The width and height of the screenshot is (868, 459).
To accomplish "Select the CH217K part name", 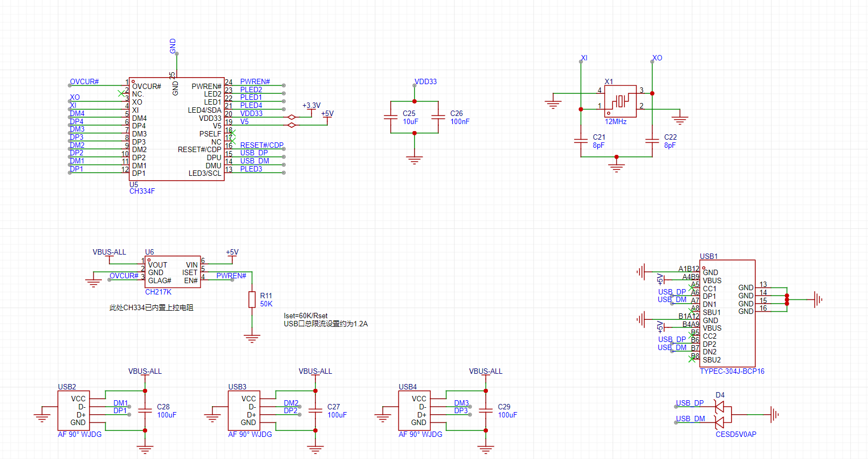I will [158, 292].
